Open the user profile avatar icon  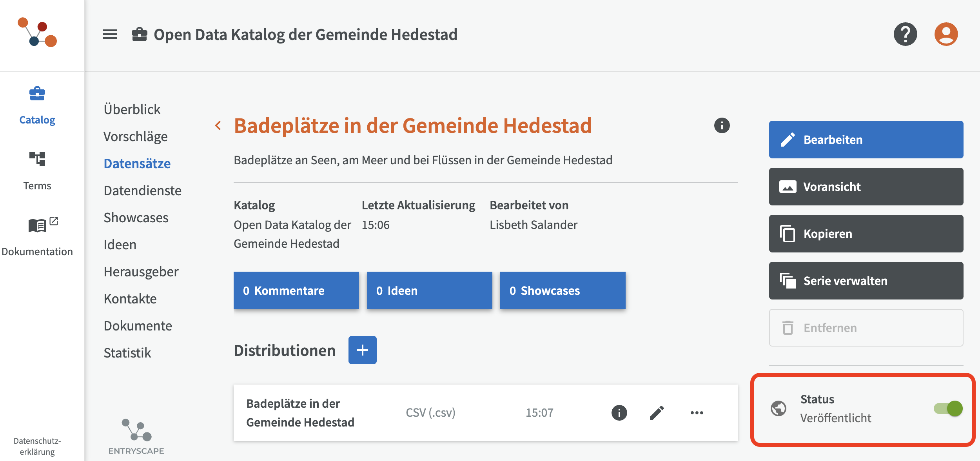pyautogui.click(x=946, y=34)
